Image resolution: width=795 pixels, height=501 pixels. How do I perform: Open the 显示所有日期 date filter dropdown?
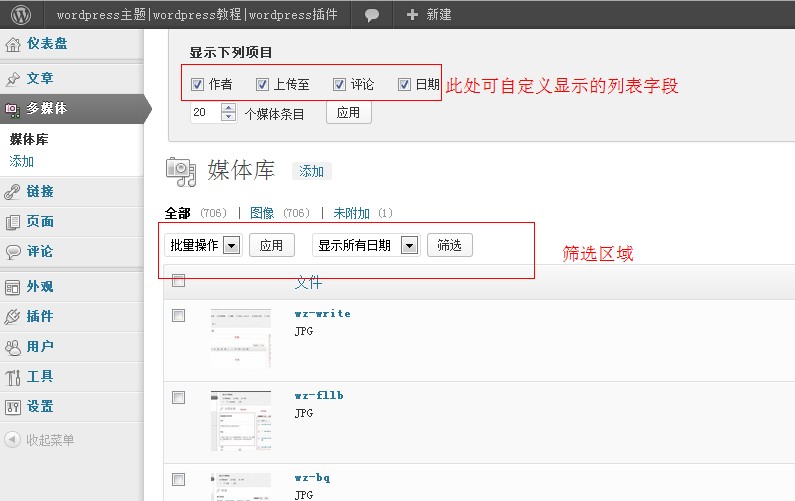(409, 245)
